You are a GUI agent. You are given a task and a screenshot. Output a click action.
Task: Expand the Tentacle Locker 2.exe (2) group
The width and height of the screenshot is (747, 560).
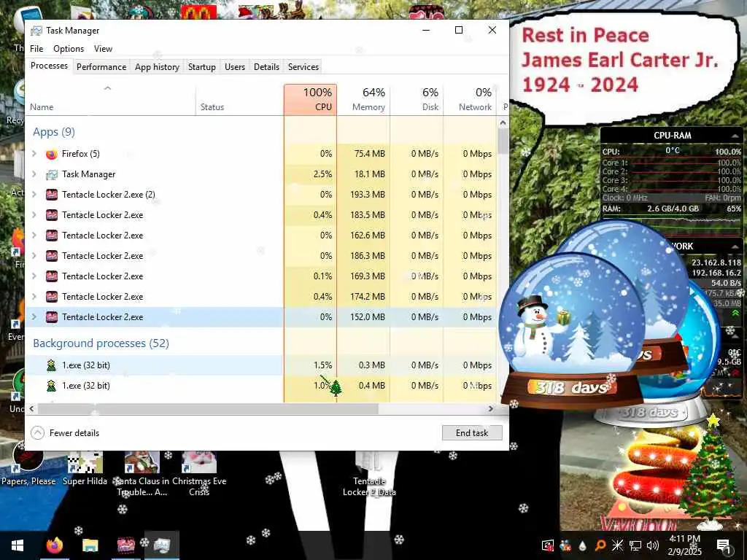click(x=34, y=194)
